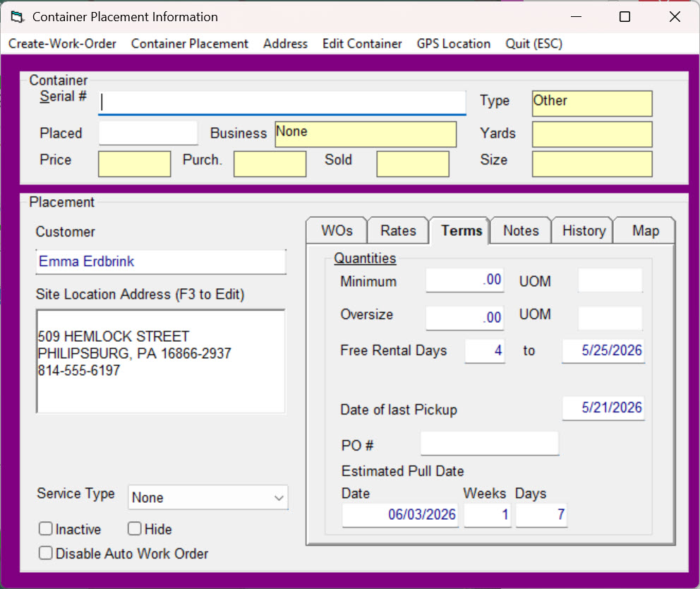Click the Days field showing 7
This screenshot has width=700, height=589.
coord(541,516)
